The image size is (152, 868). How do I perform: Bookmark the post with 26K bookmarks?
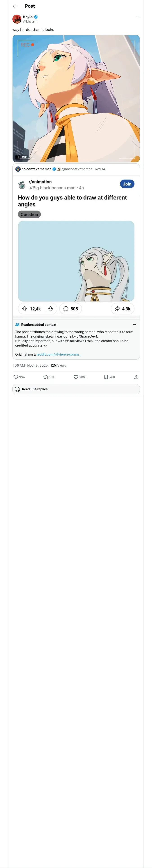click(x=106, y=377)
